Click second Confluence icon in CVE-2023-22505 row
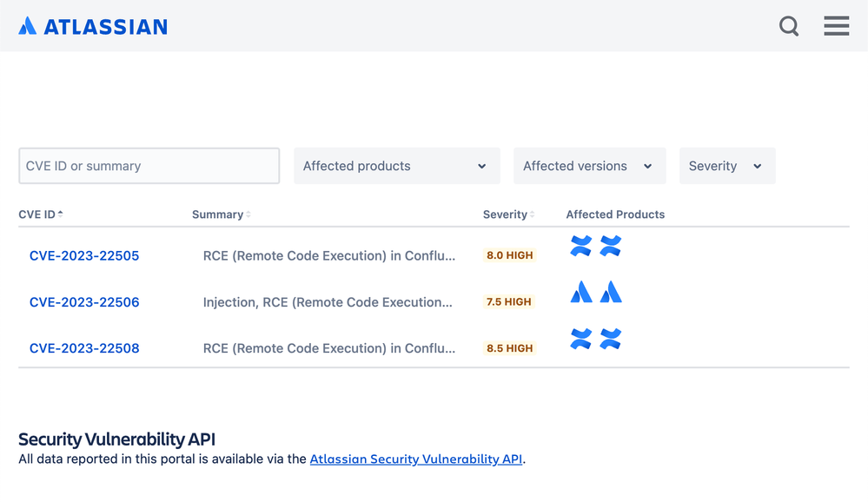868x502 pixels. tap(611, 247)
